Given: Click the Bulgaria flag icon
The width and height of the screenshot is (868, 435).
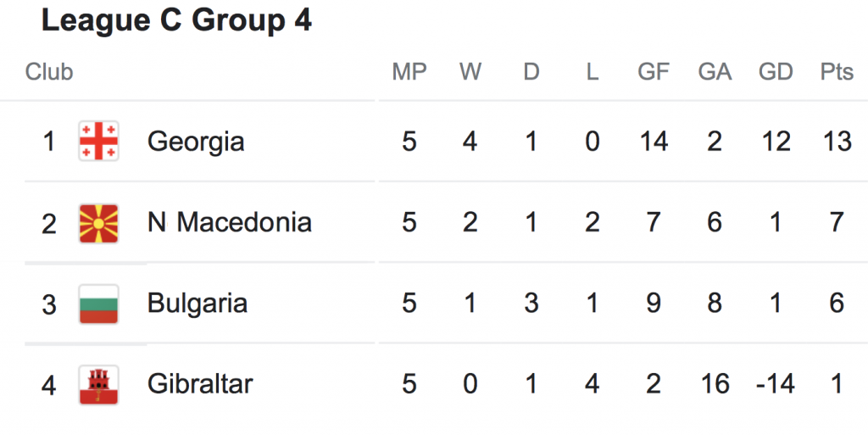Looking at the screenshot, I should tap(98, 304).
